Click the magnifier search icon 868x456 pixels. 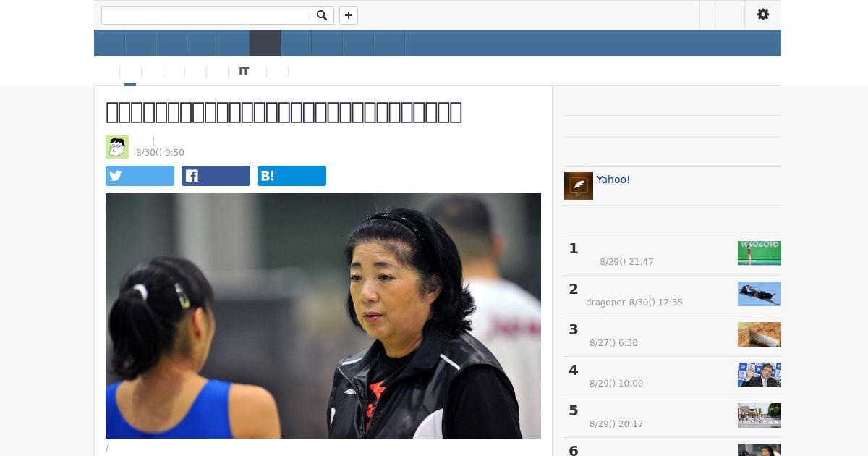click(x=322, y=15)
